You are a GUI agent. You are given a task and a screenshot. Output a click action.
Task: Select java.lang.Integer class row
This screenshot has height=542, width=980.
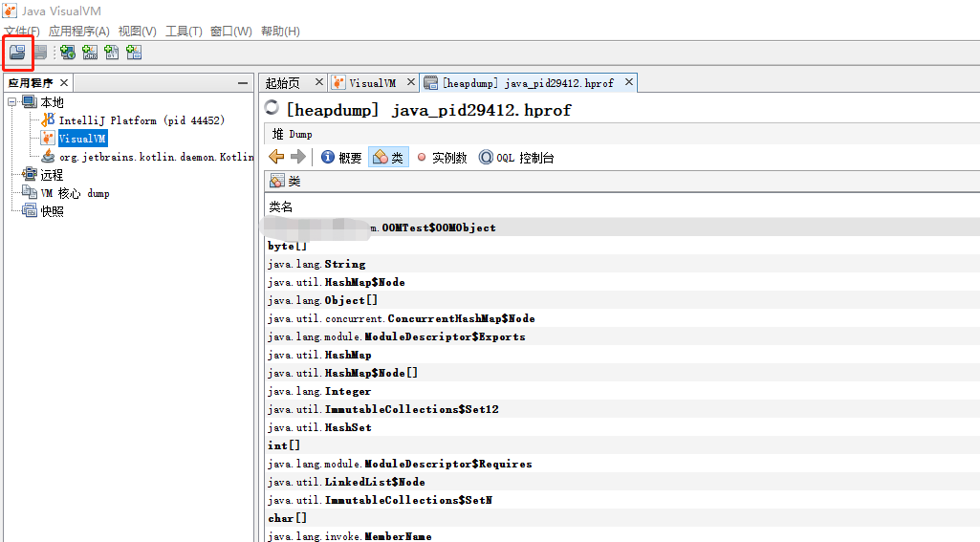pyautogui.click(x=621, y=391)
